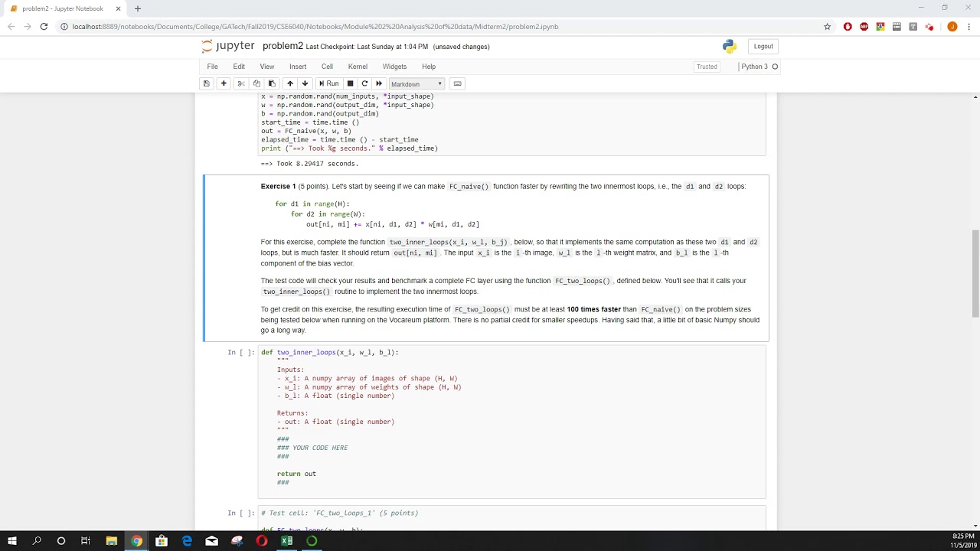Image resolution: width=980 pixels, height=551 pixels.
Task: Open Chrome's three-dot menu
Action: click(x=969, y=26)
